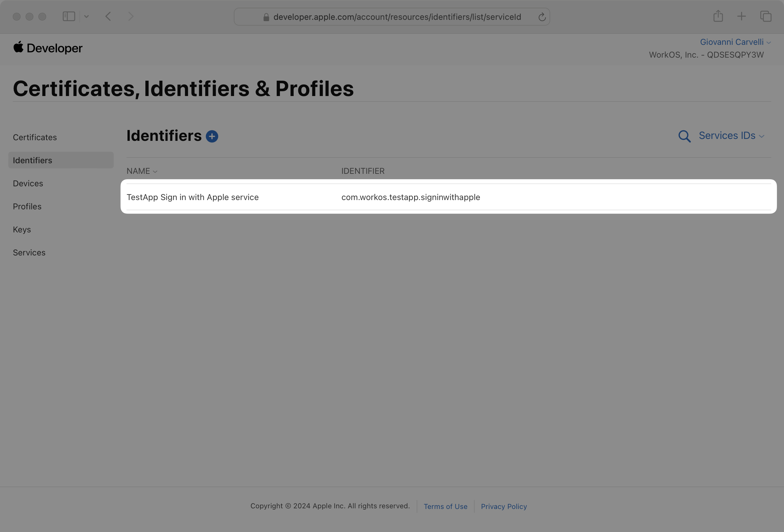
Task: Select Services from left sidebar
Action: click(x=29, y=252)
